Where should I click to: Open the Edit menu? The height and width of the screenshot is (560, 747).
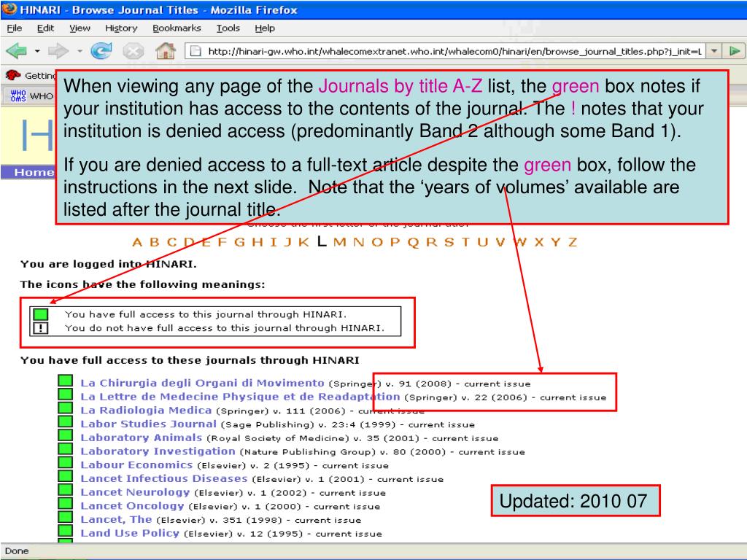(x=45, y=28)
